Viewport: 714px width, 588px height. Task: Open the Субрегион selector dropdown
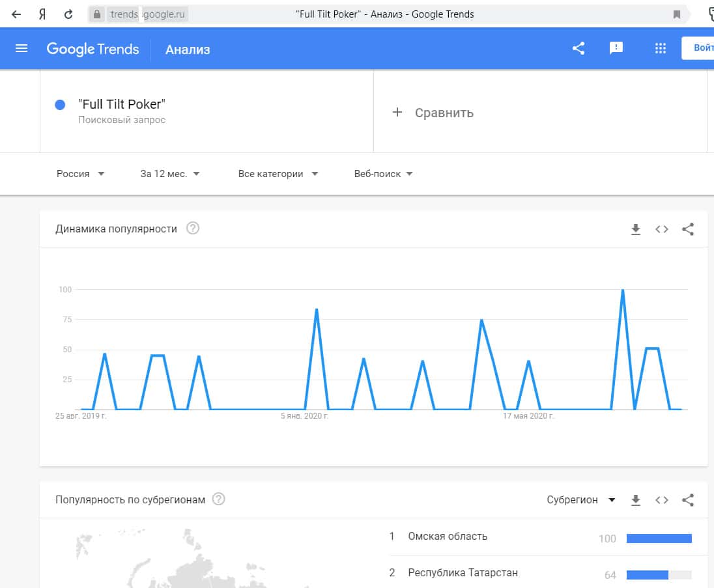tap(581, 500)
